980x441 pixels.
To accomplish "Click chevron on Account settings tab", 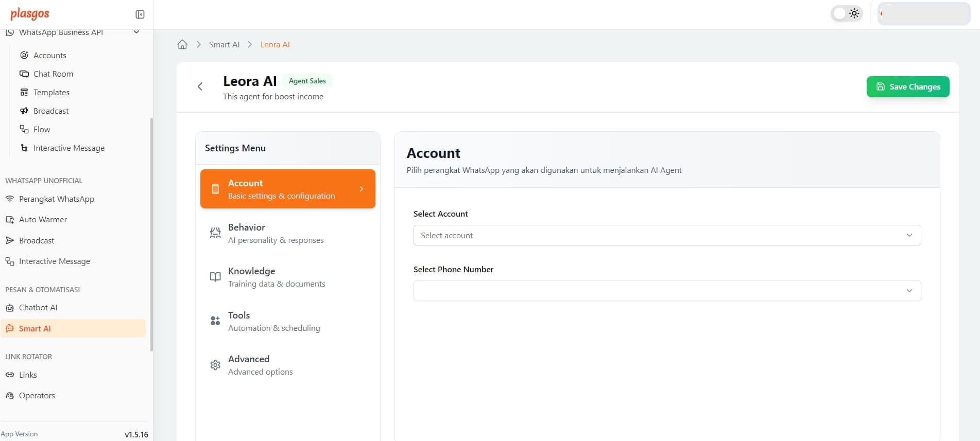I will point(362,189).
